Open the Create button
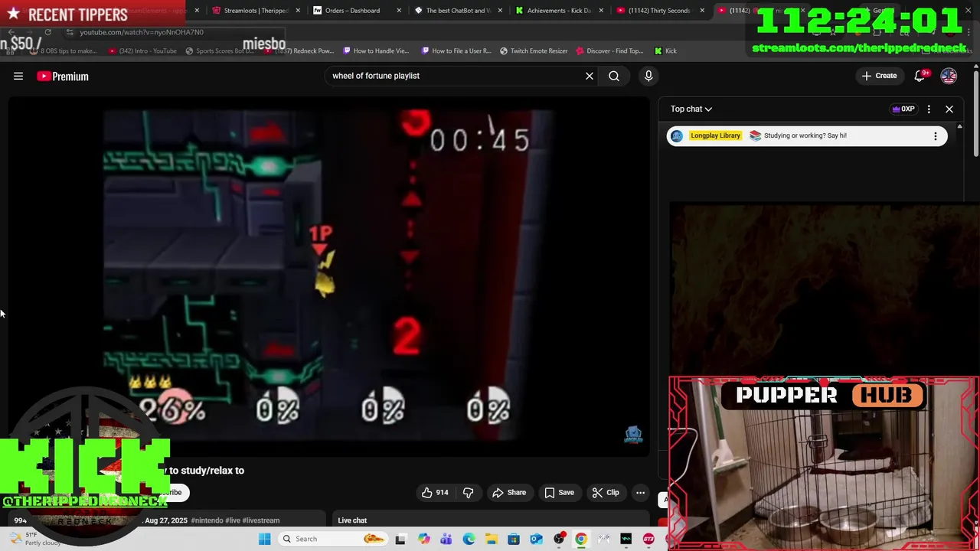The image size is (980, 551). coord(879,76)
